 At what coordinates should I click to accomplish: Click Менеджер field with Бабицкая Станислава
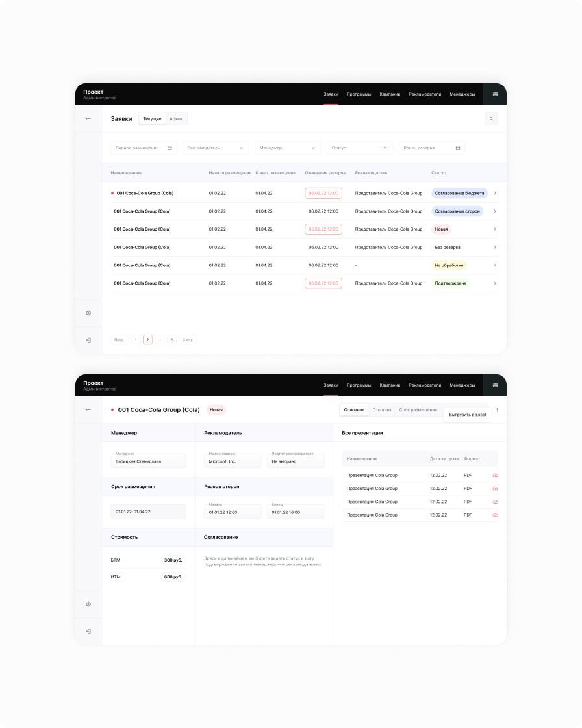coord(149,461)
